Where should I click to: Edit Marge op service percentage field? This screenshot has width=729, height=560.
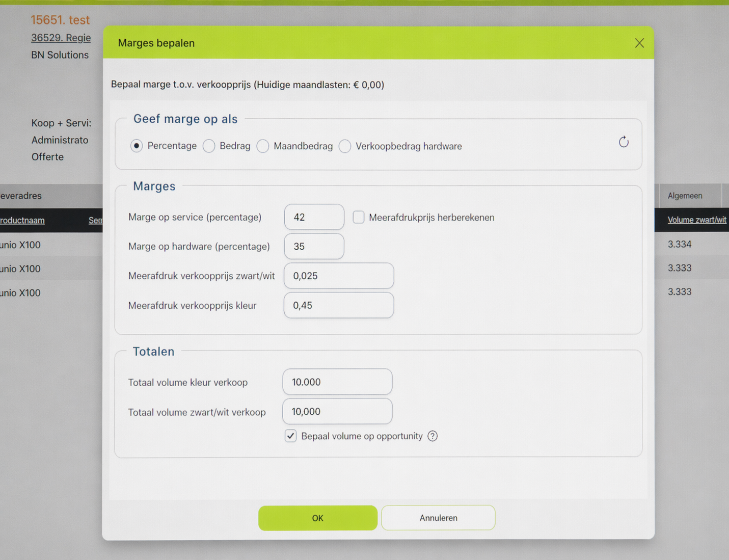[x=314, y=217]
